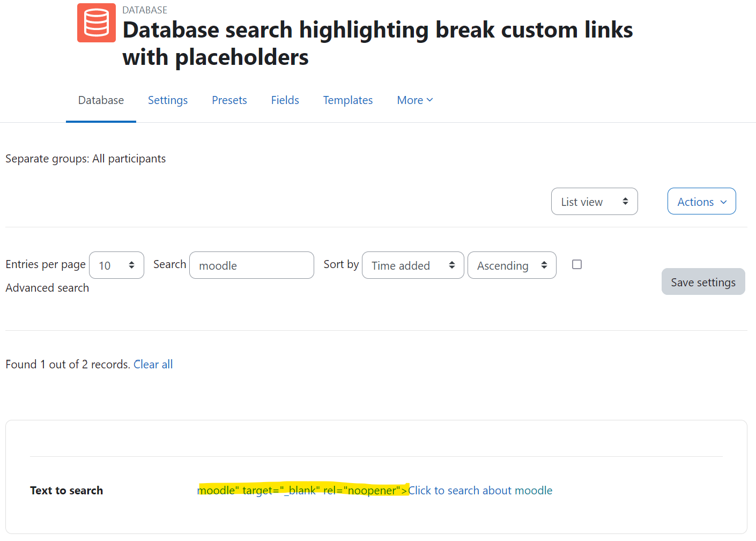This screenshot has width=756, height=541.
Task: Open the Templates tab
Action: (x=348, y=100)
